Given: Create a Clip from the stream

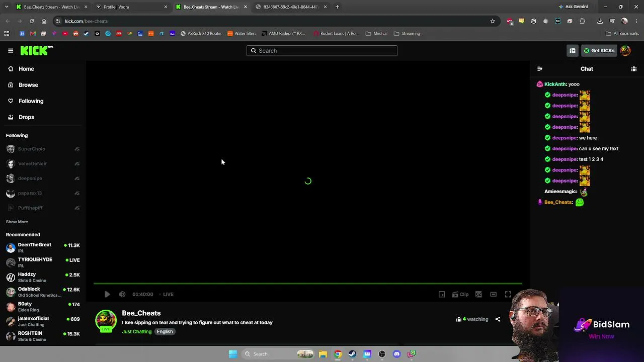Looking at the screenshot, I should point(460,294).
